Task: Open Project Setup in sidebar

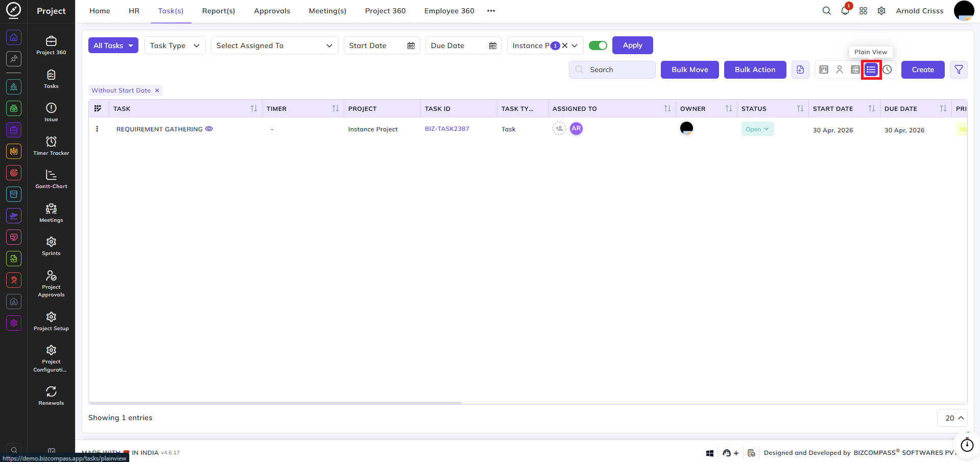Action: [51, 321]
